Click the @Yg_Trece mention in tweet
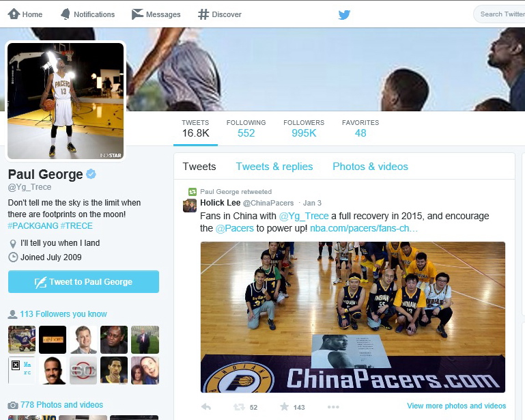Viewport: 525px width, 420px height. [304, 216]
